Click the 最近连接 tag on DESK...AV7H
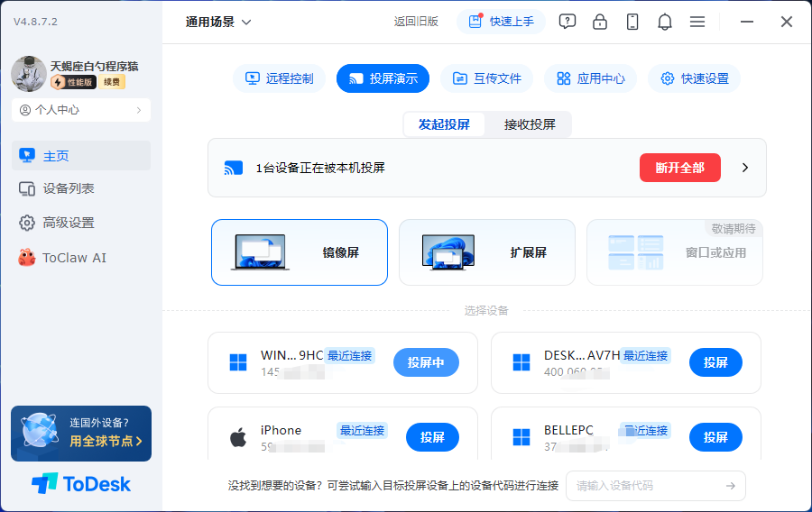This screenshot has height=512, width=812. pos(645,356)
